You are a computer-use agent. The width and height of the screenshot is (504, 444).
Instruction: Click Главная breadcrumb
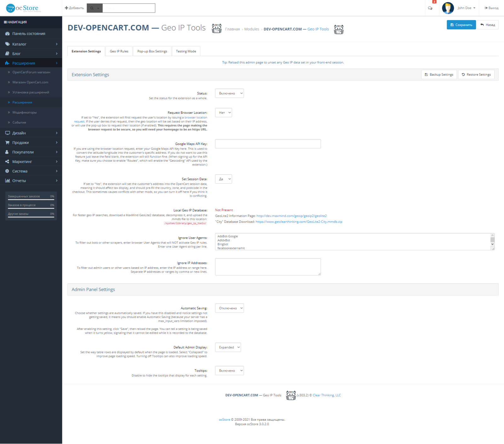232,29
